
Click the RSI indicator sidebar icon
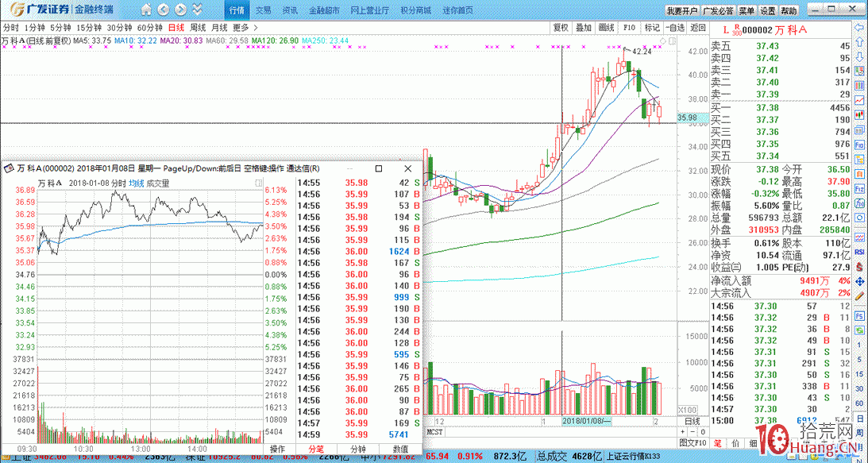pos(860,252)
